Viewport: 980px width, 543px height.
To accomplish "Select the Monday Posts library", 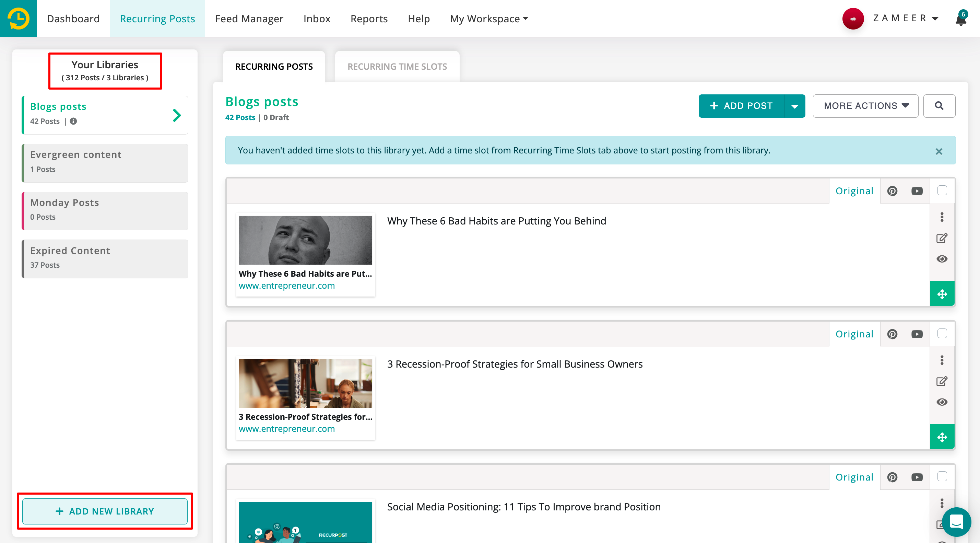I will pyautogui.click(x=105, y=211).
